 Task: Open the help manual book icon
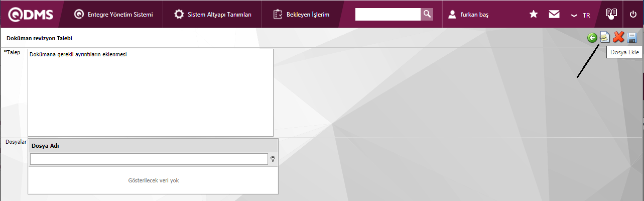coord(611,14)
